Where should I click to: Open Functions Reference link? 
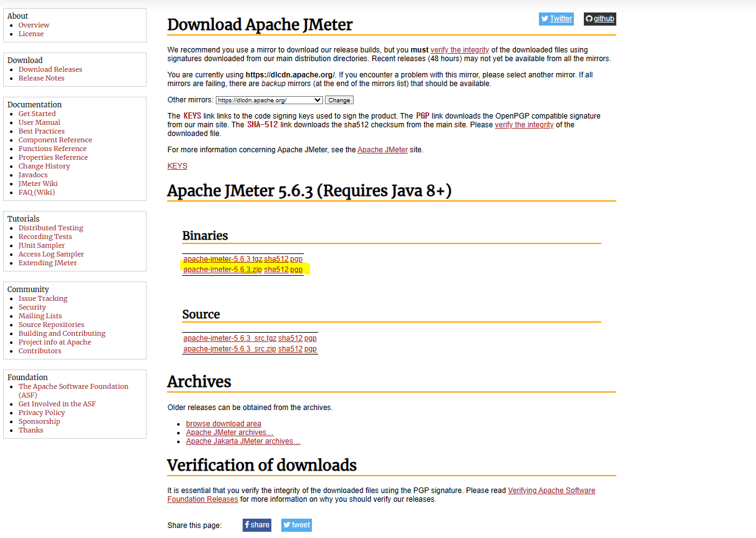coord(52,149)
